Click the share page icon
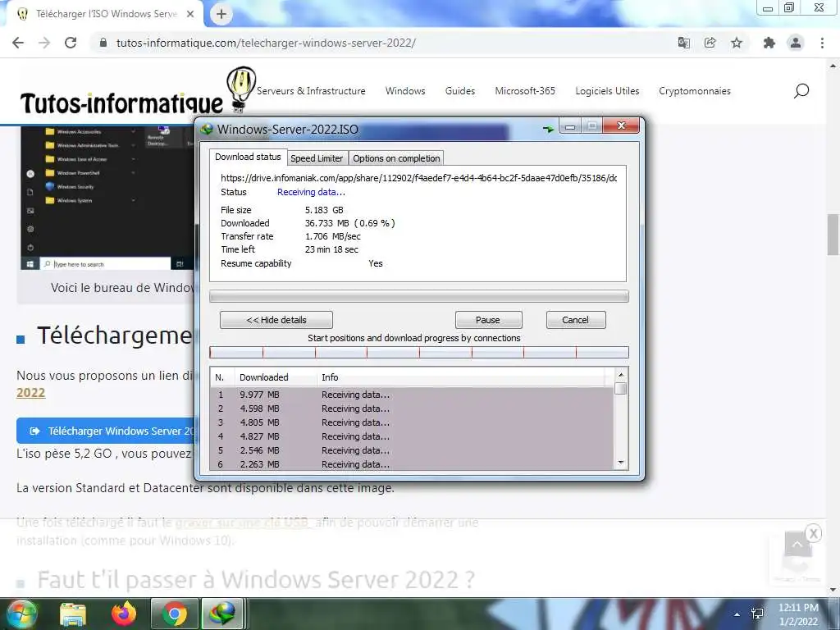 click(710, 43)
